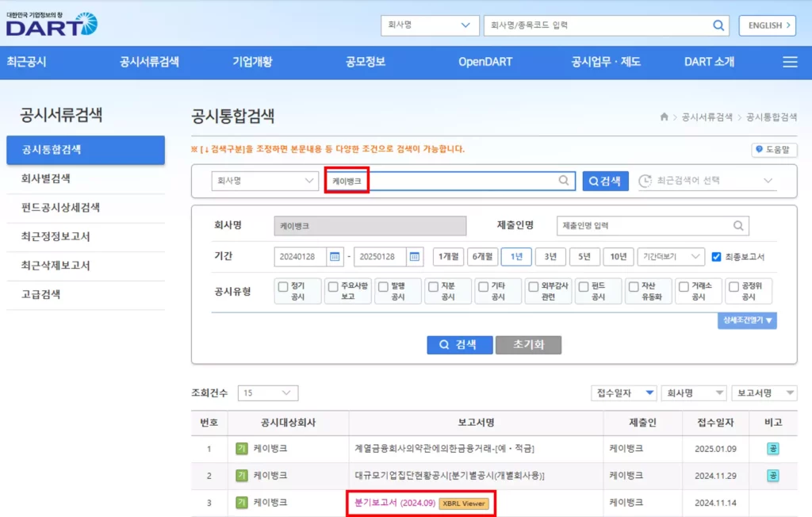Image resolution: width=812 pixels, height=517 pixels.
Task: Select the 1개월 period button
Action: click(x=448, y=256)
